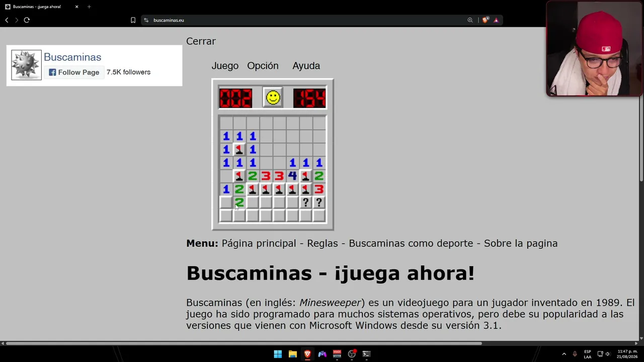Viewport: 644px width, 362px height.
Task: Go to Página principal
Action: tap(259, 243)
